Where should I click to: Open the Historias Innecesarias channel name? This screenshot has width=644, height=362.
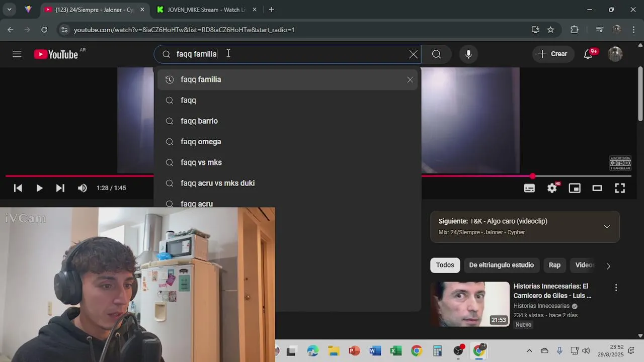click(x=541, y=306)
